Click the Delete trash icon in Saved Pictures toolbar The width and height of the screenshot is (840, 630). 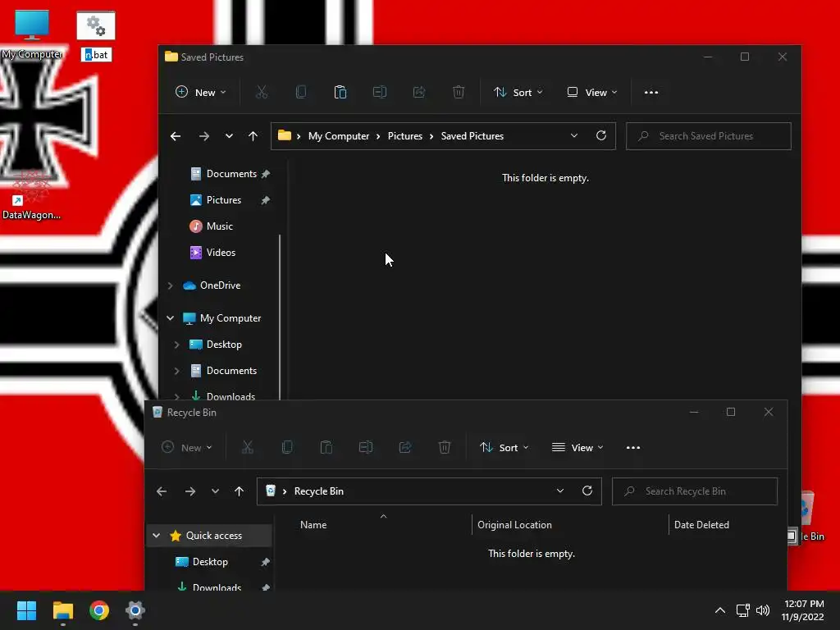pyautogui.click(x=459, y=92)
